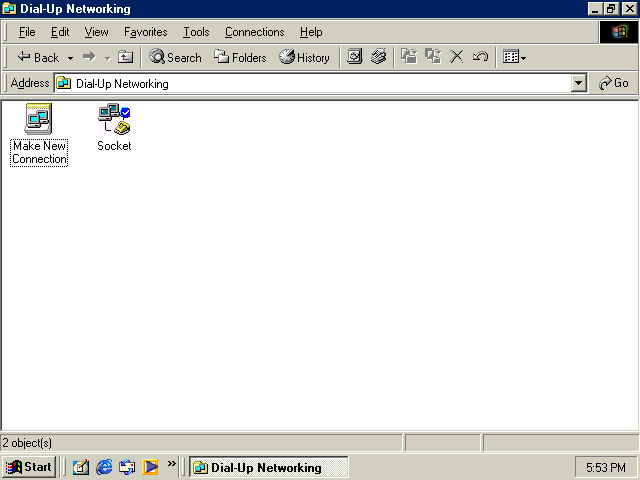Open the Favorites menu
Viewport: 640px width, 480px height.
pyautogui.click(x=146, y=32)
